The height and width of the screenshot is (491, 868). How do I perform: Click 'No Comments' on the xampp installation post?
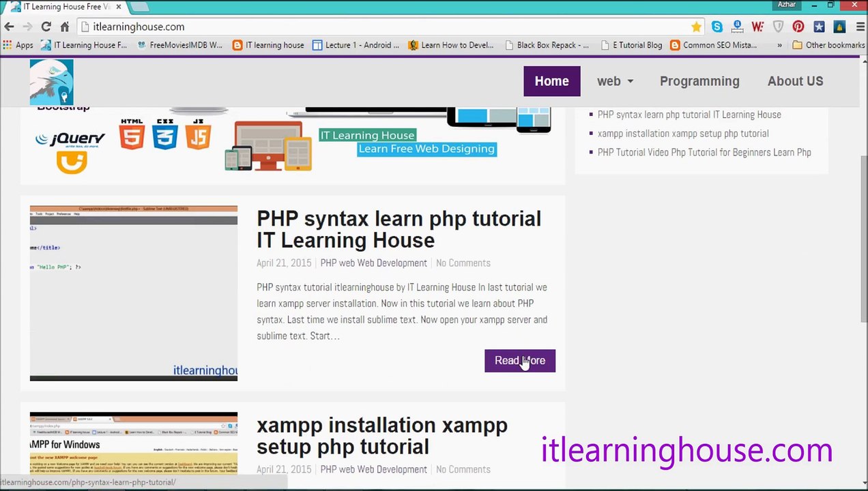tap(463, 469)
